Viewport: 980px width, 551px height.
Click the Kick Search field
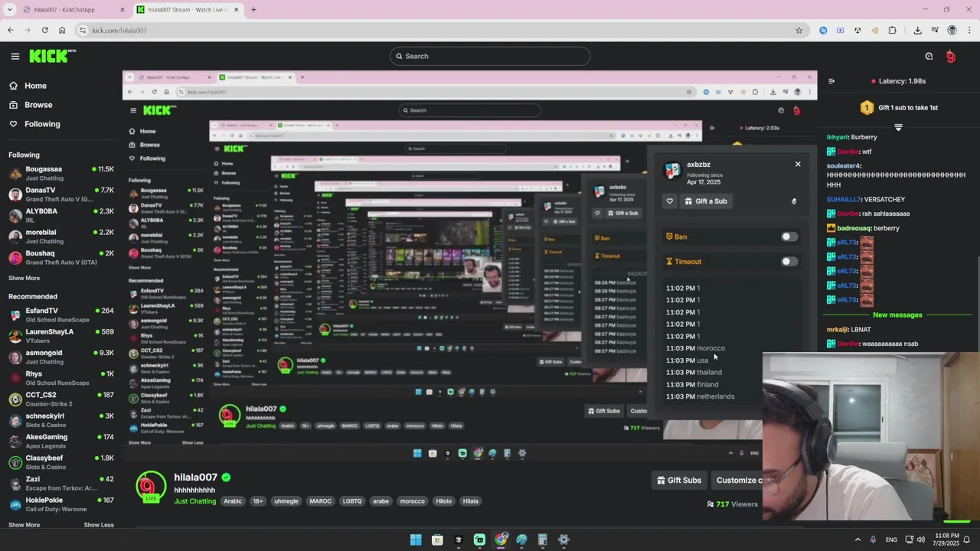(x=490, y=56)
